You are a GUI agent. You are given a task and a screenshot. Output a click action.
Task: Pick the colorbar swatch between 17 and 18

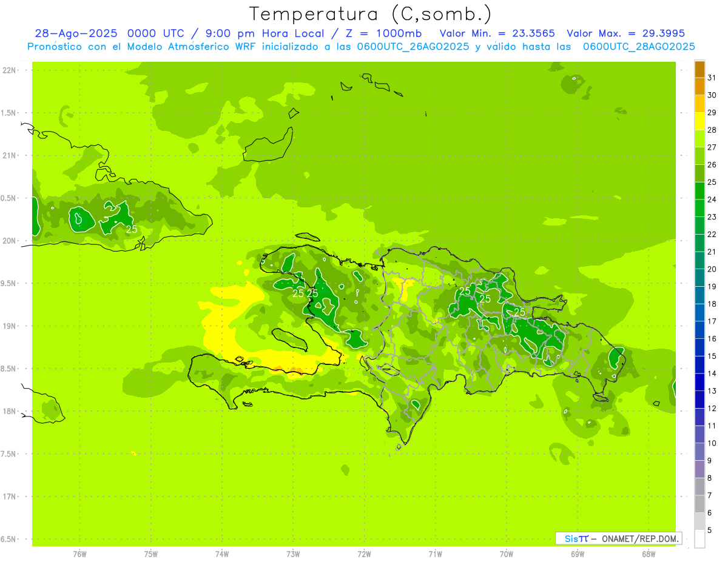(699, 313)
